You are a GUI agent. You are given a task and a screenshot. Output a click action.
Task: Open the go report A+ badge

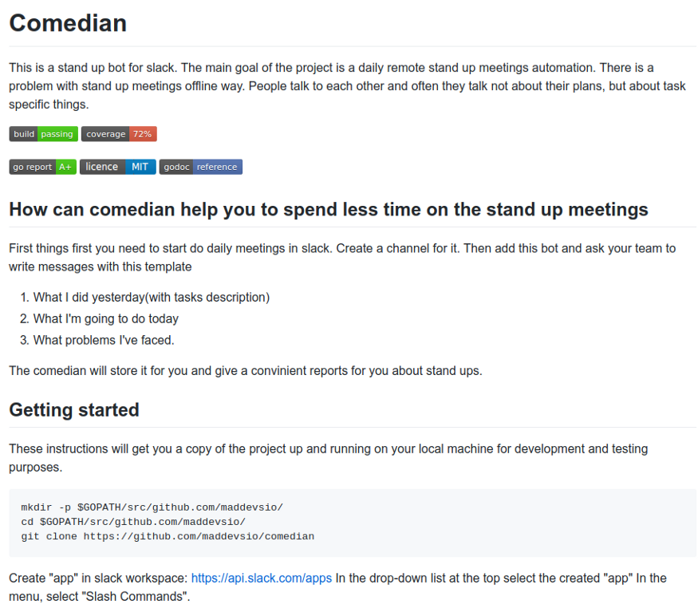(43, 167)
